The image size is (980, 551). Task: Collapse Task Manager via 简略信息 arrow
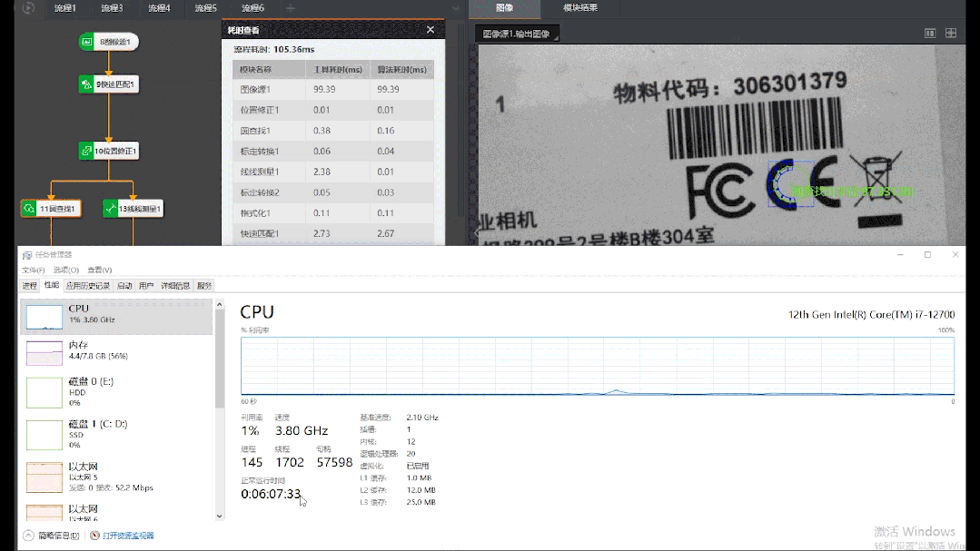click(28, 536)
